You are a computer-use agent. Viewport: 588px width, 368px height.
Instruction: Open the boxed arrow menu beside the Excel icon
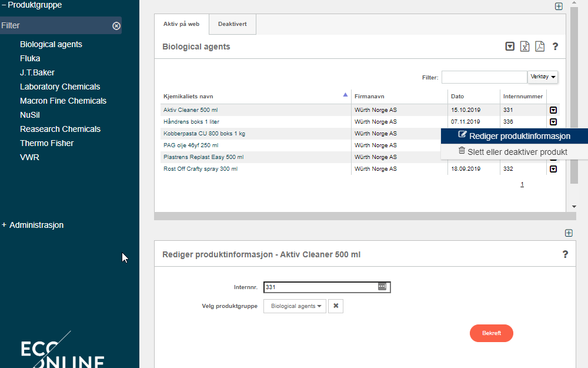(510, 47)
